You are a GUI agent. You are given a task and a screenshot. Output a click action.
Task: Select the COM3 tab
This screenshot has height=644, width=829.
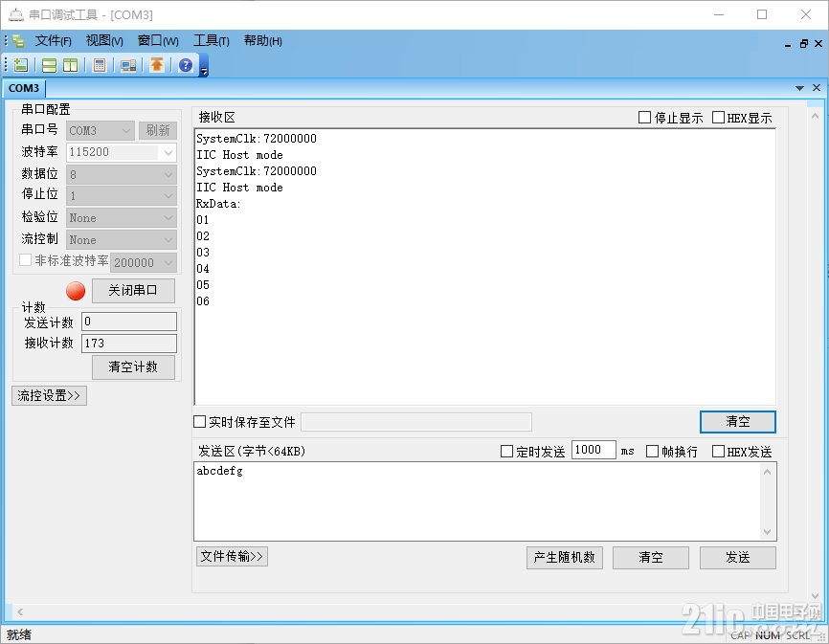coord(24,88)
